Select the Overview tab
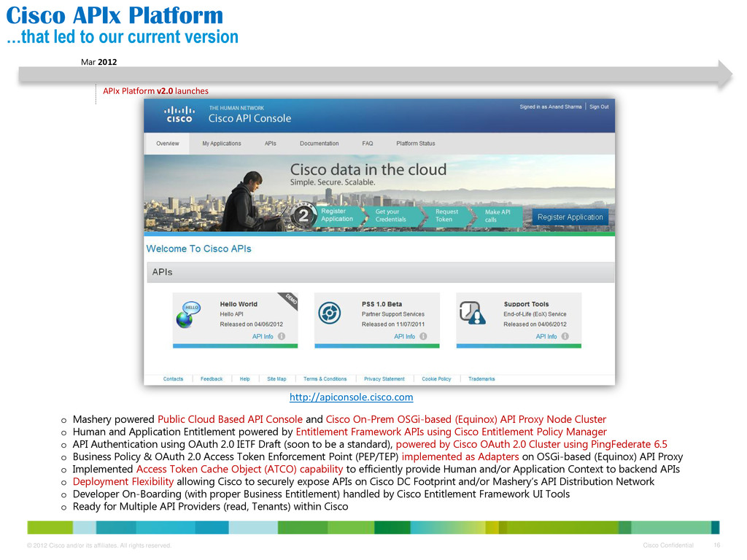Screen dimensions: 747x560 pyautogui.click(x=168, y=144)
